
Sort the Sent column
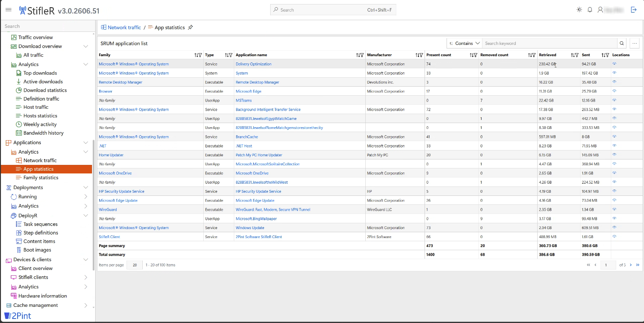(x=604, y=55)
